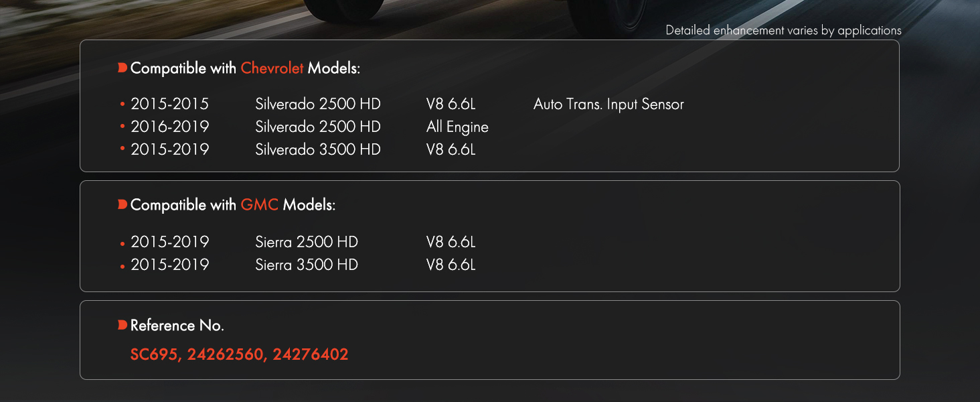Click the Reference No. heading
Image resolution: width=980 pixels, height=402 pixels.
tap(177, 326)
